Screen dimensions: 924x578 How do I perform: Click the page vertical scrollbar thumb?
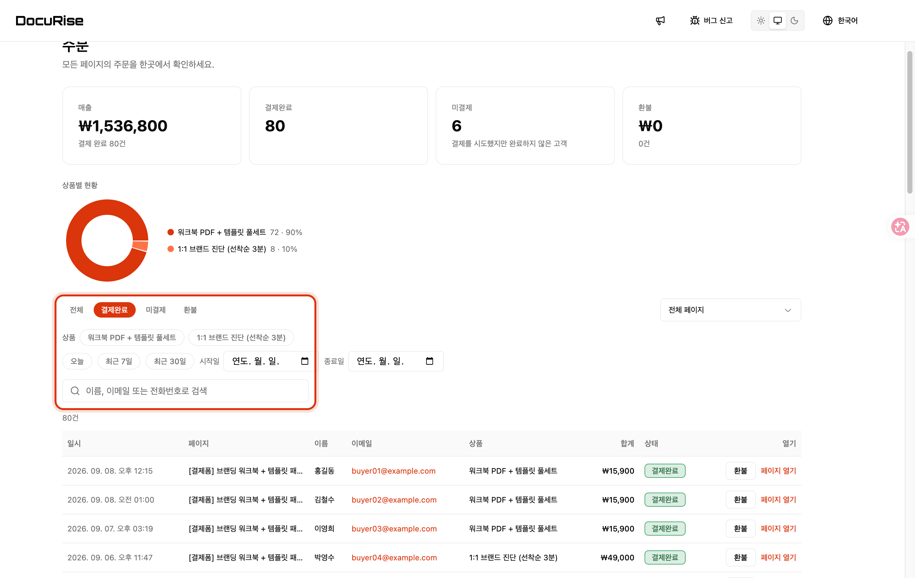[910, 122]
